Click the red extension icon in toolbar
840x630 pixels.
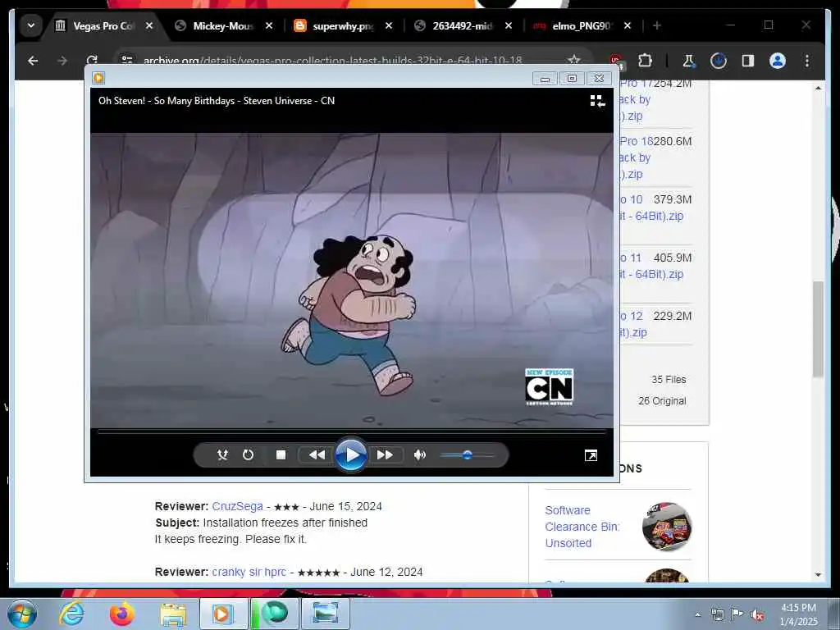(x=617, y=61)
